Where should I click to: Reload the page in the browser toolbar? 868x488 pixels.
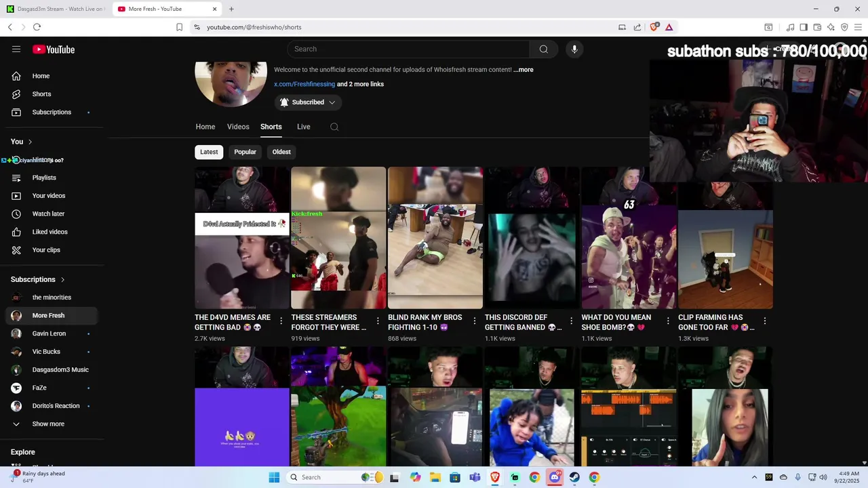click(x=37, y=27)
